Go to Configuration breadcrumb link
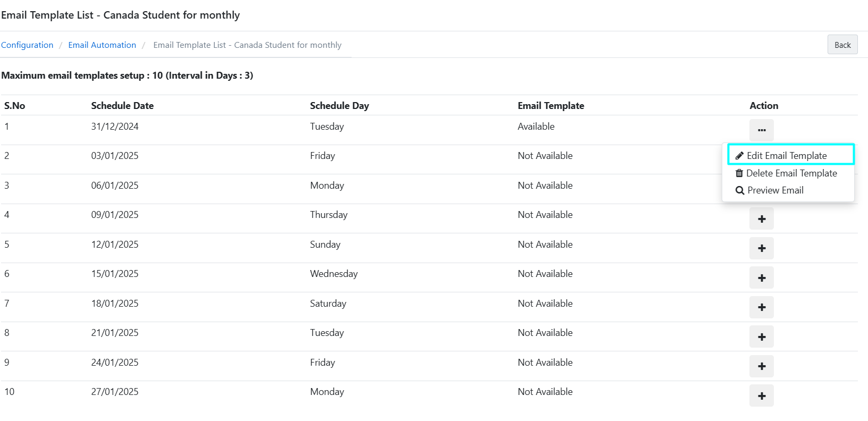Viewport: 868px width, 421px height. (27, 45)
